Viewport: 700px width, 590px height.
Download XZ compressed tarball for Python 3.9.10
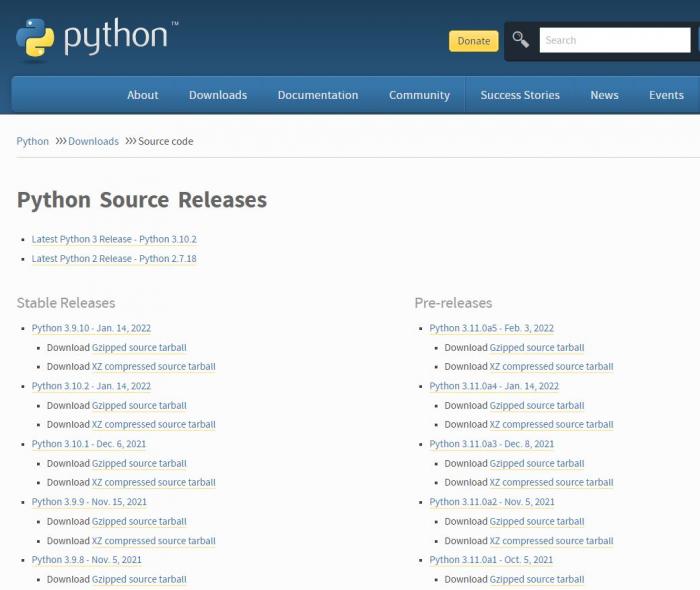[x=154, y=366]
